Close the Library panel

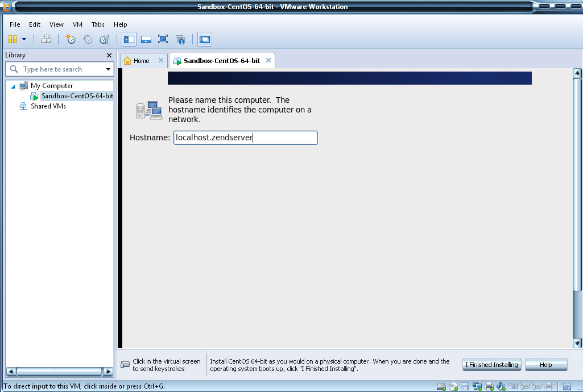point(109,55)
